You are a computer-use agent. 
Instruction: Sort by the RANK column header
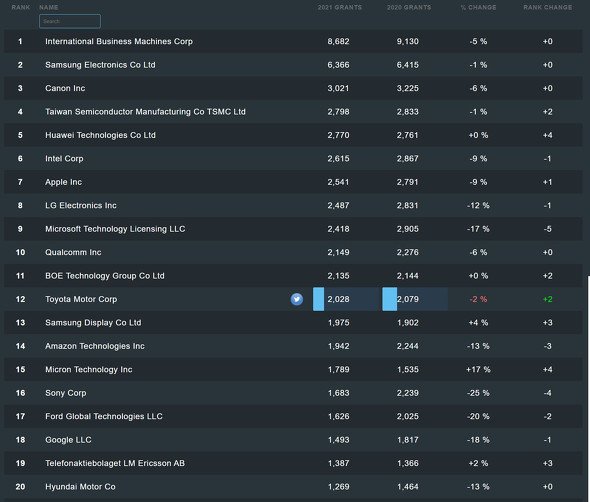click(21, 7)
